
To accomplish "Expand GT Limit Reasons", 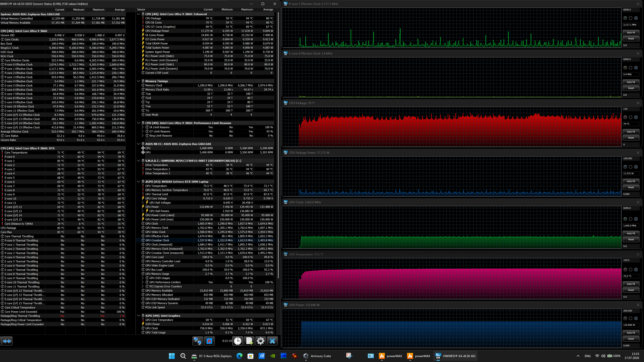I will point(143,131).
